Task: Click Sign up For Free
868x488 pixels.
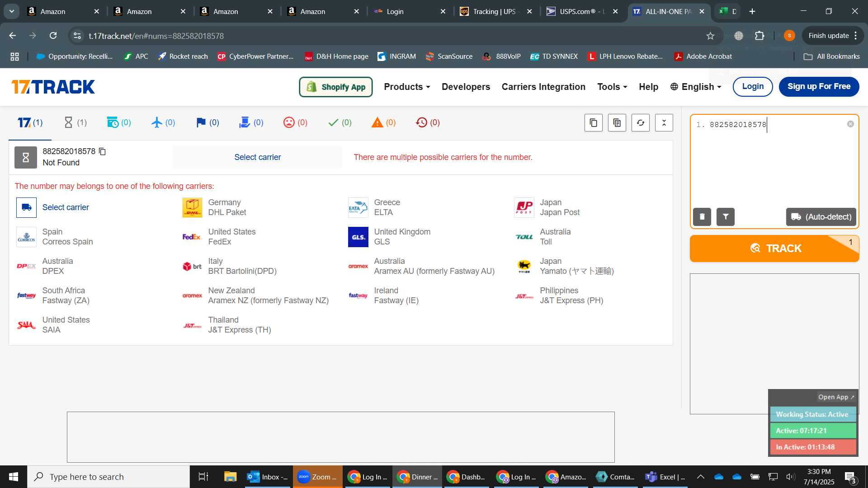Action: 819,87
